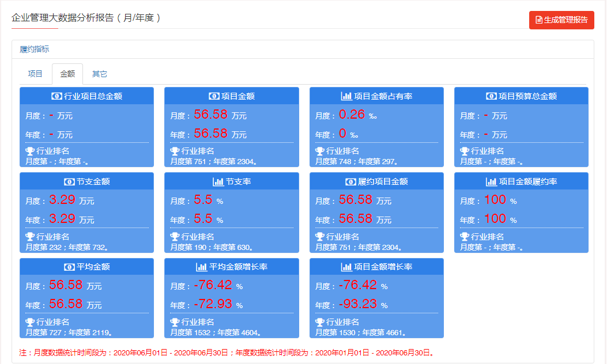The image size is (607, 364).
Task: Open the 其它 tab
Action: click(100, 74)
